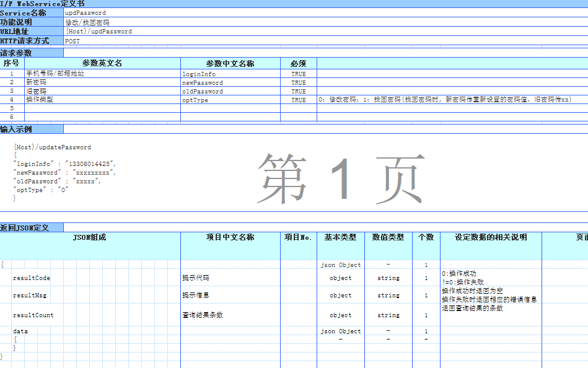Screen dimensions: 588x368
Task: Select the newPassword parameter cell in the table
Action: (x=230, y=82)
